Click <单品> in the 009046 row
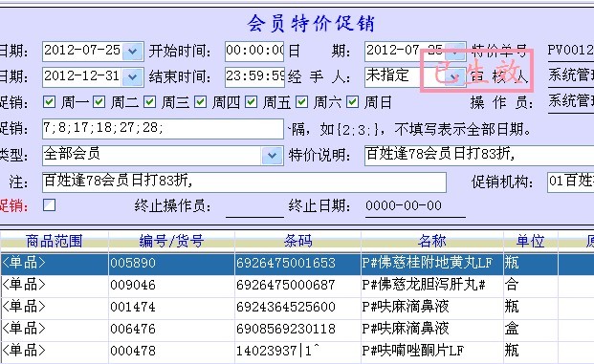594x364 pixels. click(x=24, y=285)
